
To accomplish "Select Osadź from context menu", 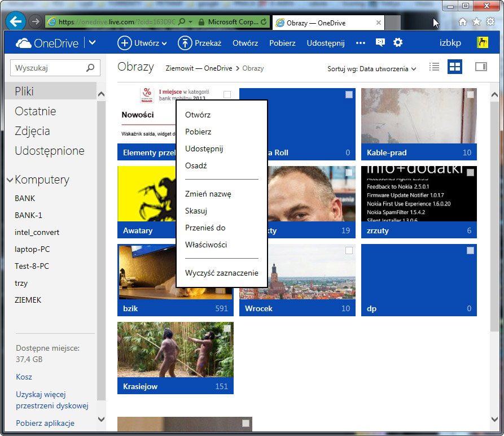I will [196, 165].
